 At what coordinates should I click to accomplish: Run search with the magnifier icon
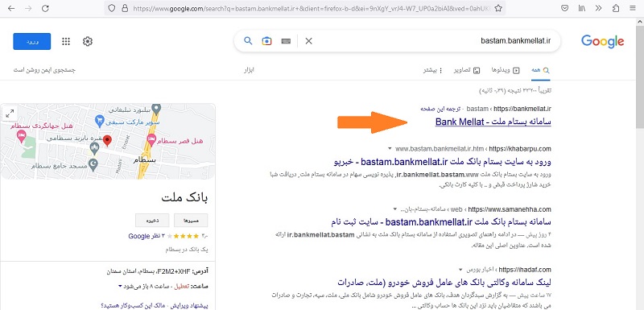click(x=248, y=40)
